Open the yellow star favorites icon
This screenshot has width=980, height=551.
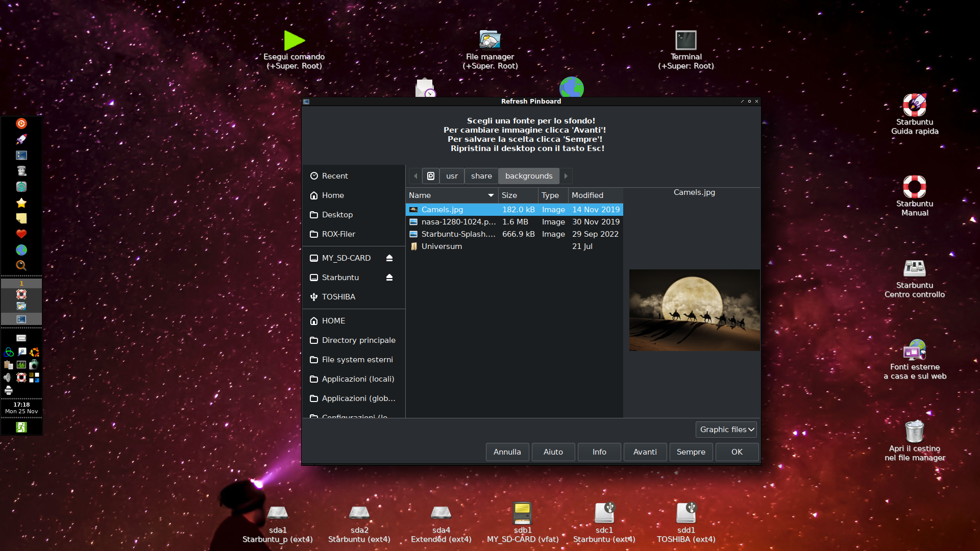coord(21,203)
